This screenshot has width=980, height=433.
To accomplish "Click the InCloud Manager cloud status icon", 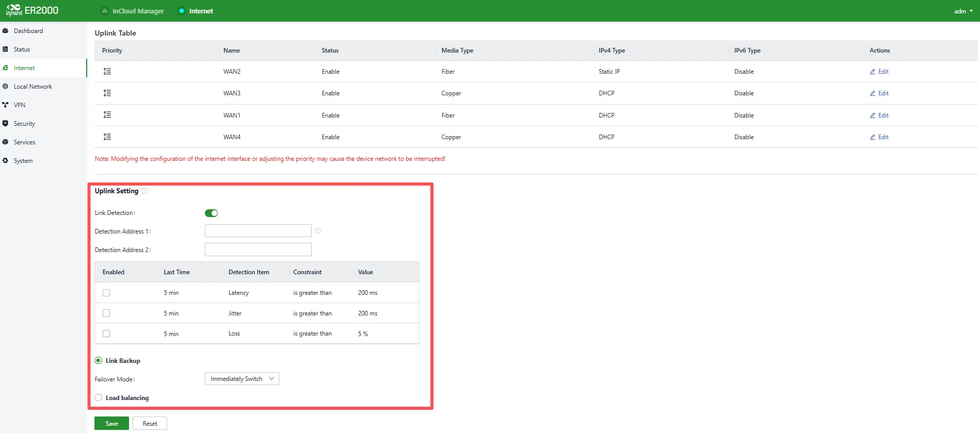I will [105, 11].
